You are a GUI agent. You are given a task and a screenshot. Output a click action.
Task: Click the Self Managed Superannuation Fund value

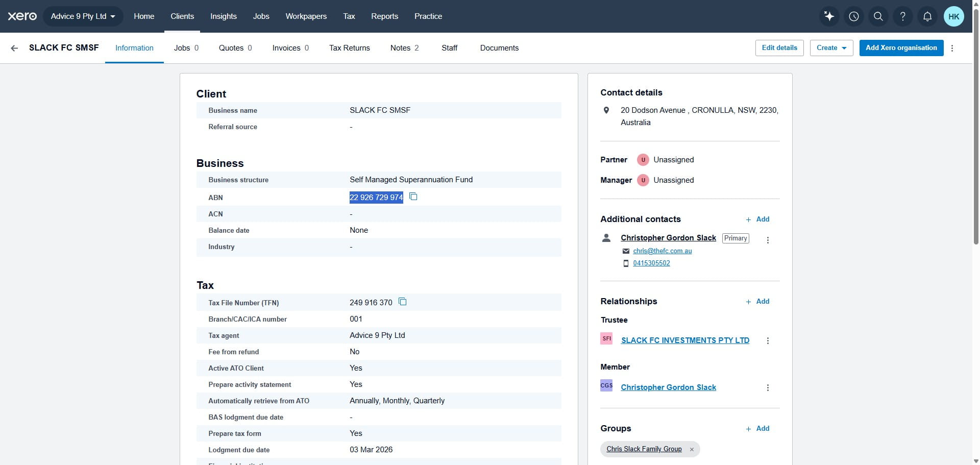click(x=411, y=180)
